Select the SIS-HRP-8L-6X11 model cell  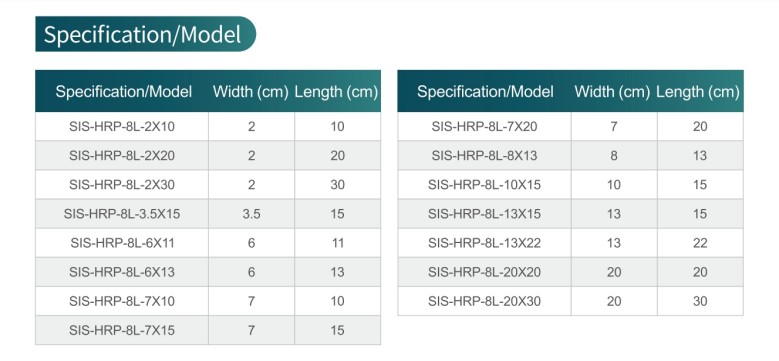click(122, 243)
